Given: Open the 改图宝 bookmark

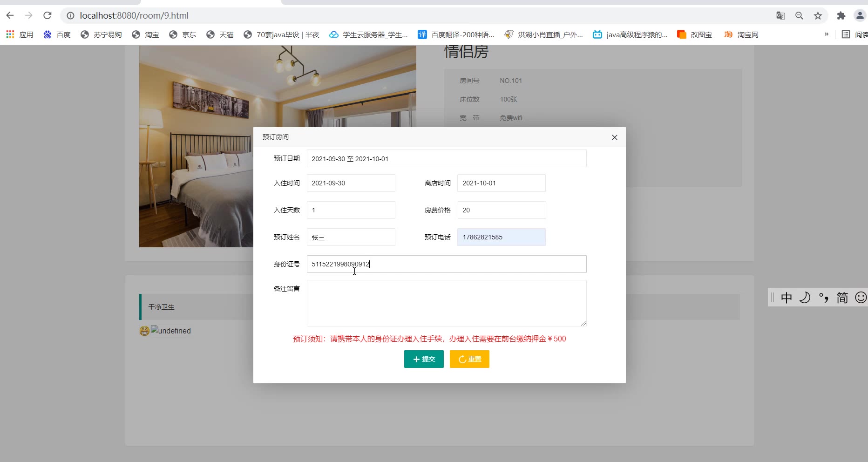Looking at the screenshot, I should pos(694,34).
